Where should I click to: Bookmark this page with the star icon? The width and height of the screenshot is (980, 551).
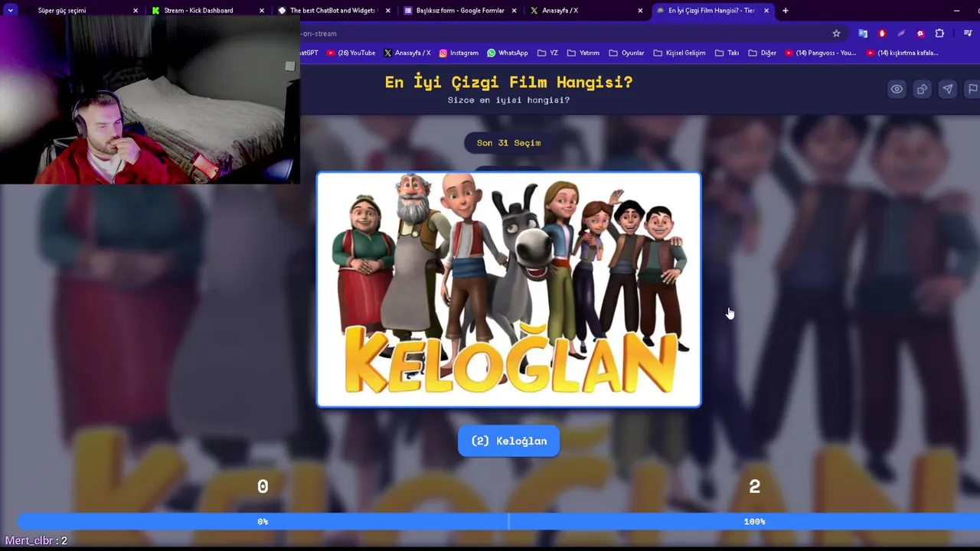[x=836, y=33]
